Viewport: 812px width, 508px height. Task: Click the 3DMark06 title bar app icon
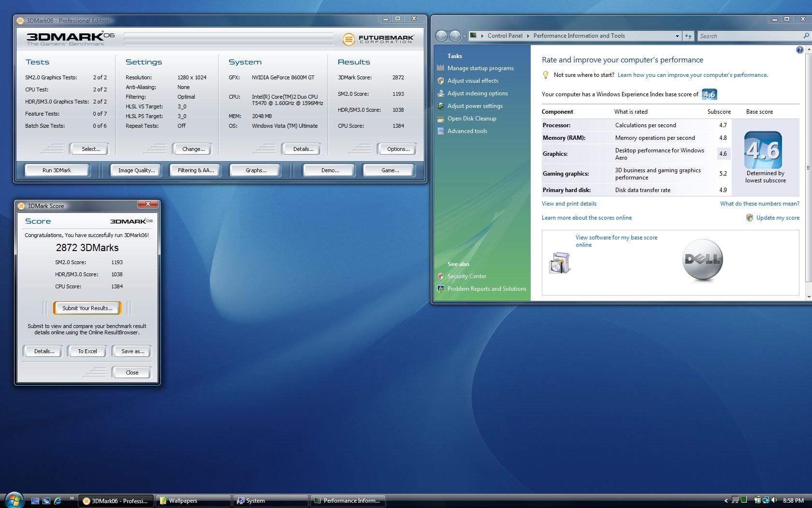(x=20, y=20)
